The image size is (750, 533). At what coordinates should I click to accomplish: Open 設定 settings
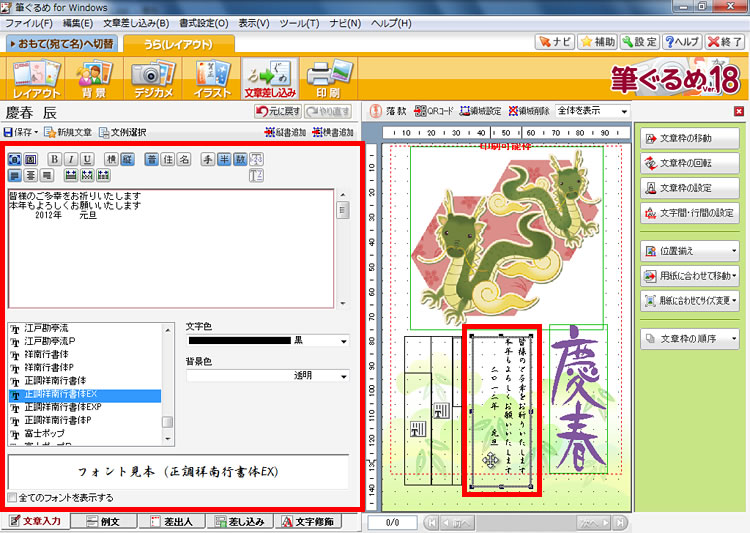tap(640, 42)
